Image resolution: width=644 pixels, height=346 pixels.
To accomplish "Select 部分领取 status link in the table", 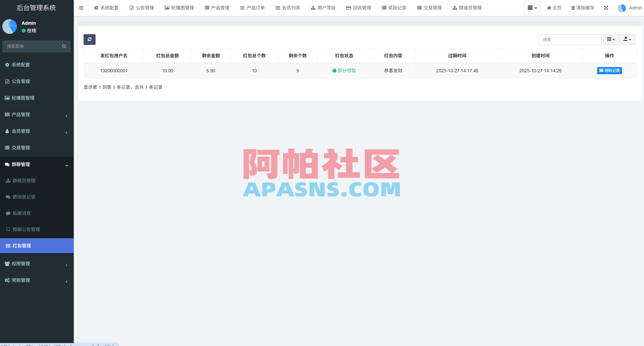I will pos(344,70).
